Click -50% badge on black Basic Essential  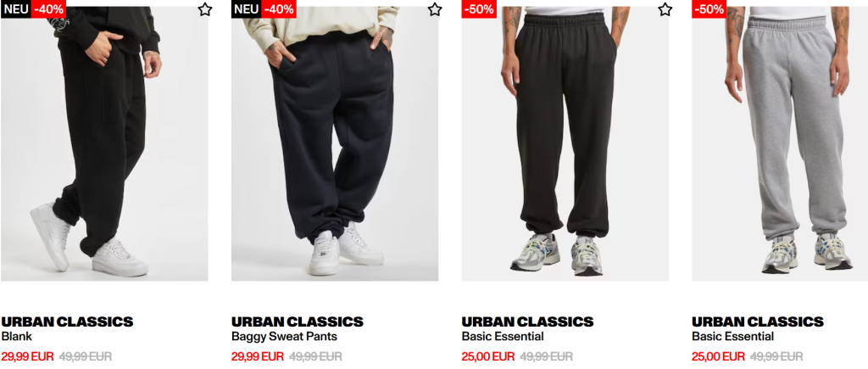pos(480,8)
